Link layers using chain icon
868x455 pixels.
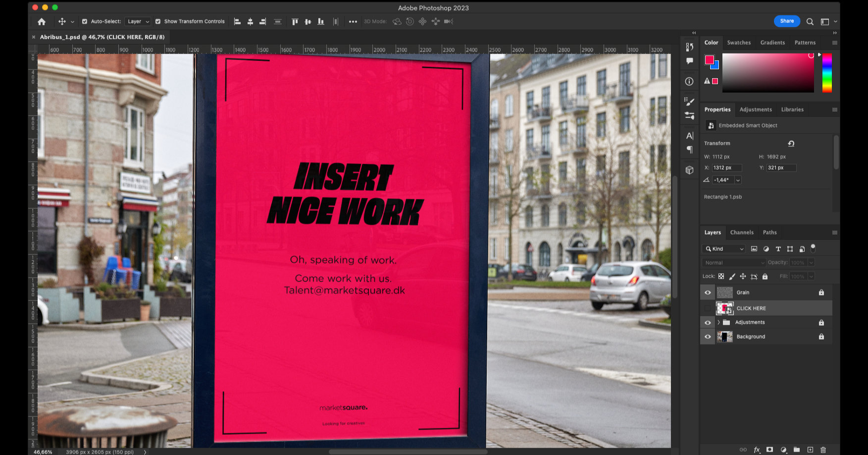coord(743,450)
